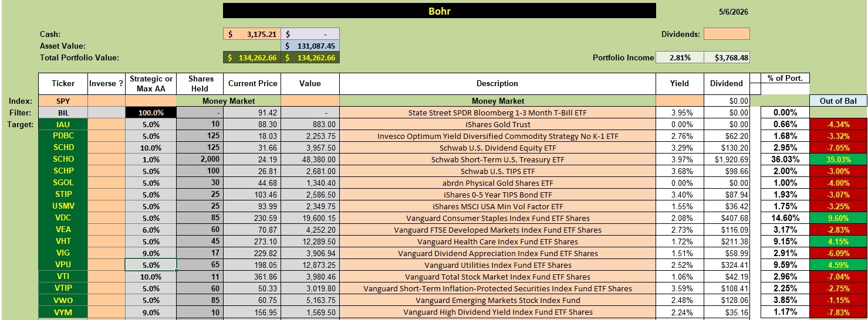Select the VDC ticker cell
The width and height of the screenshot is (868, 320).
63,218
